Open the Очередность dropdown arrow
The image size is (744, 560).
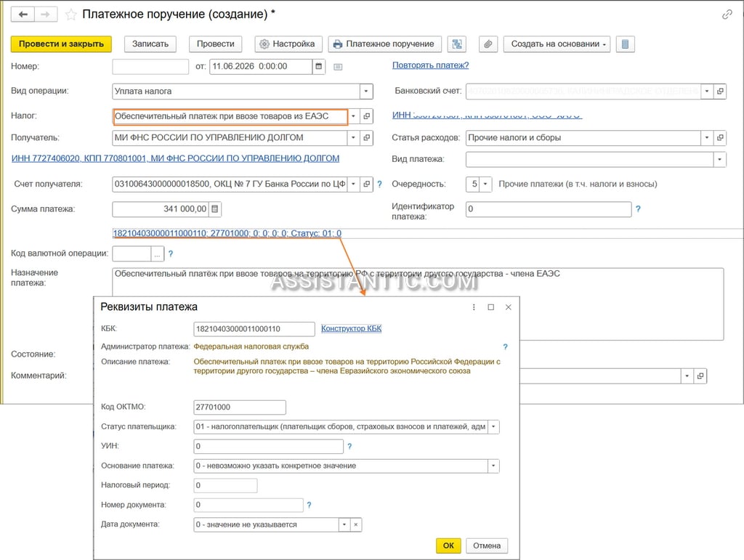point(485,184)
